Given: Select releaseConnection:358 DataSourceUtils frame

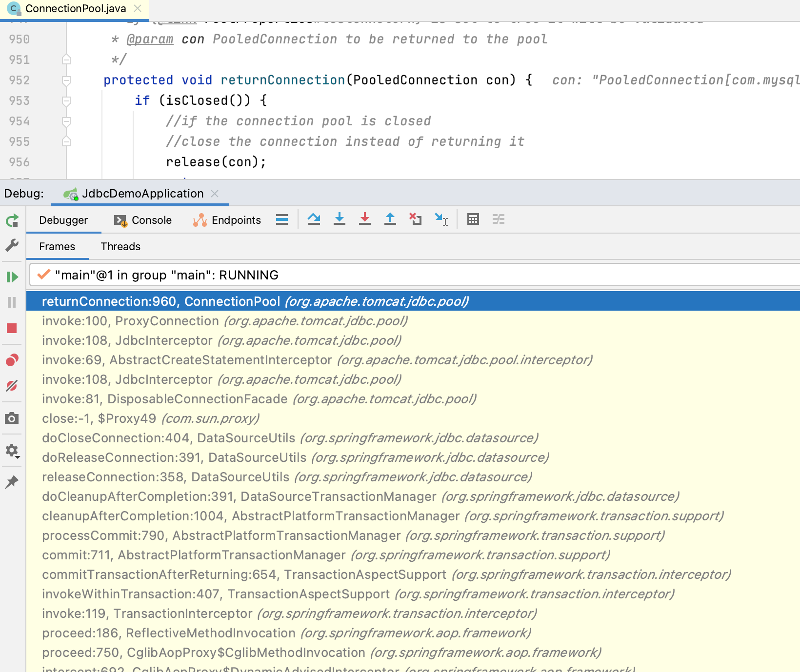Looking at the screenshot, I should coord(413,477).
